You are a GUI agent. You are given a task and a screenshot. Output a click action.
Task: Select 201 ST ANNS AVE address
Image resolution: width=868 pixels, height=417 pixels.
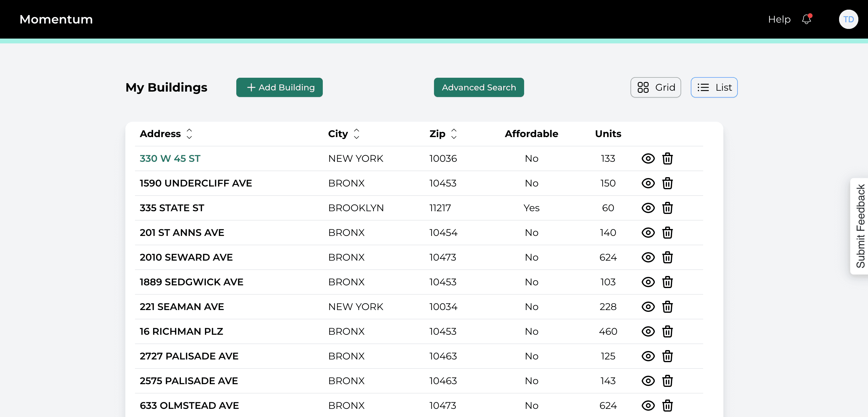(x=182, y=232)
